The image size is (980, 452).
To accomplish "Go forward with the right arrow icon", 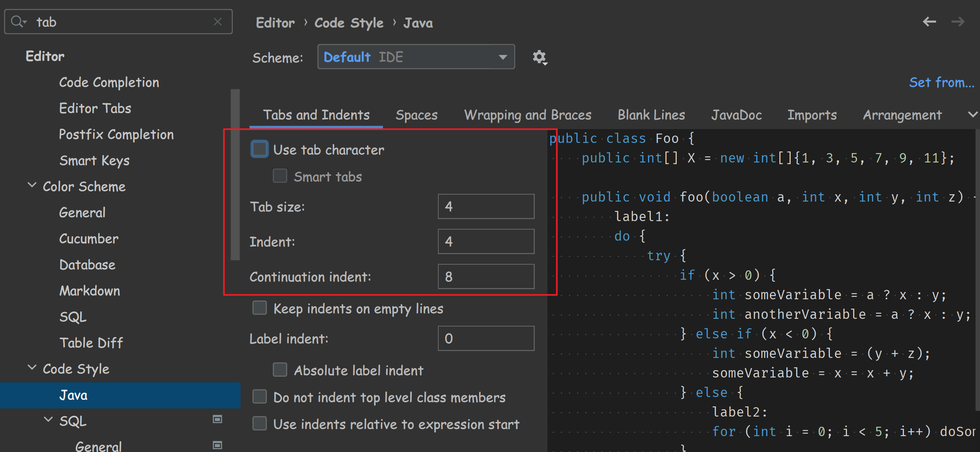I will pos(958,22).
